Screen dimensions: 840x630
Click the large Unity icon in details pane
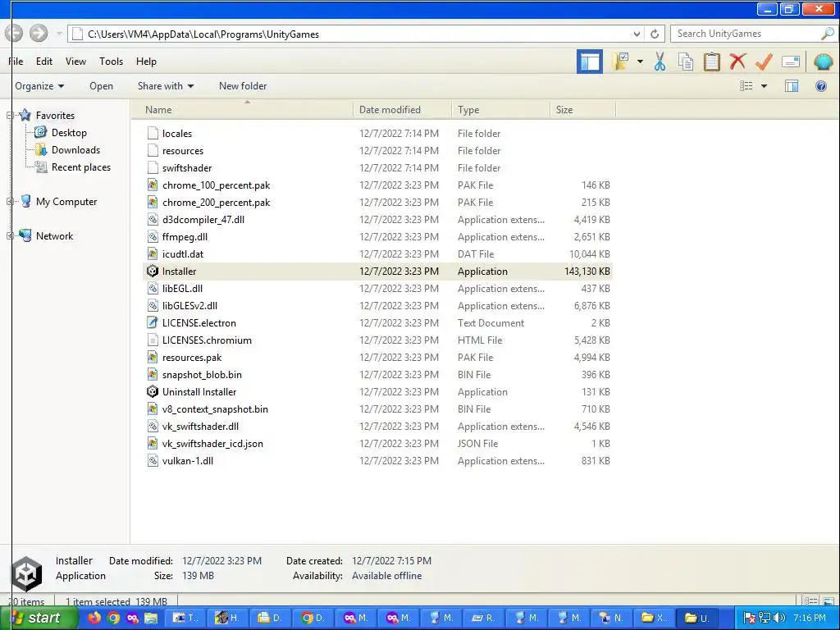(27, 573)
